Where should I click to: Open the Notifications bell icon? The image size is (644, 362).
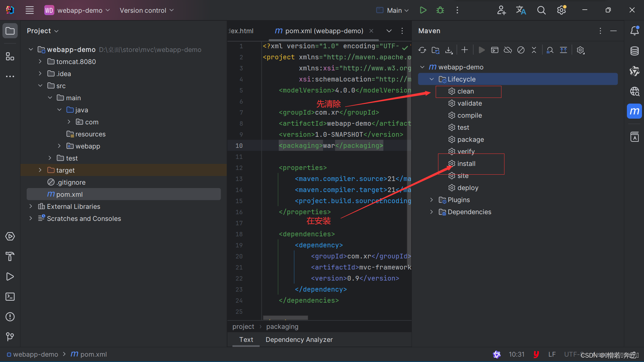tap(634, 31)
